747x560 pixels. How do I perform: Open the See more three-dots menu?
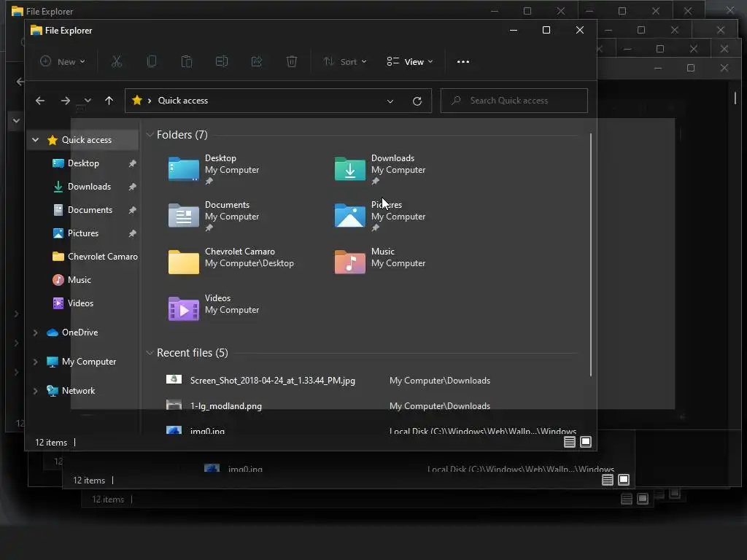(463, 61)
